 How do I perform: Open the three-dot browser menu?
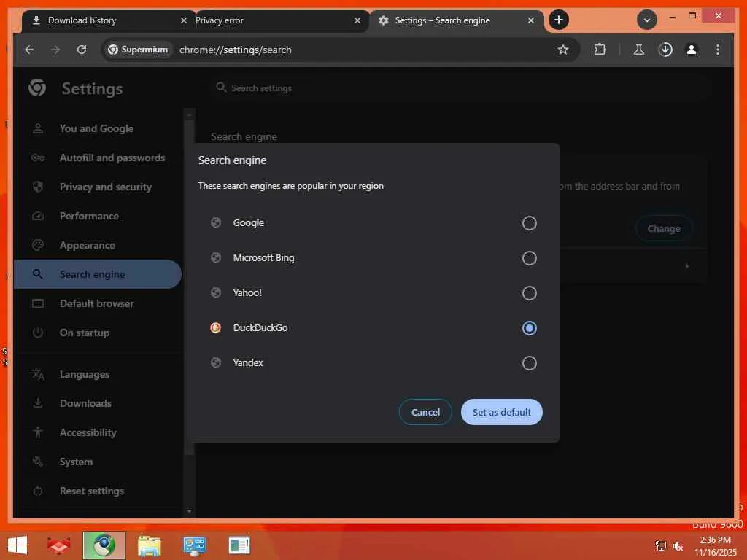(x=718, y=50)
